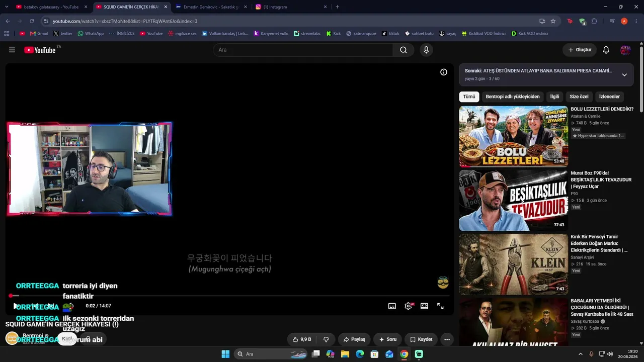
Task: Show the video info card icon
Action: (x=444, y=72)
